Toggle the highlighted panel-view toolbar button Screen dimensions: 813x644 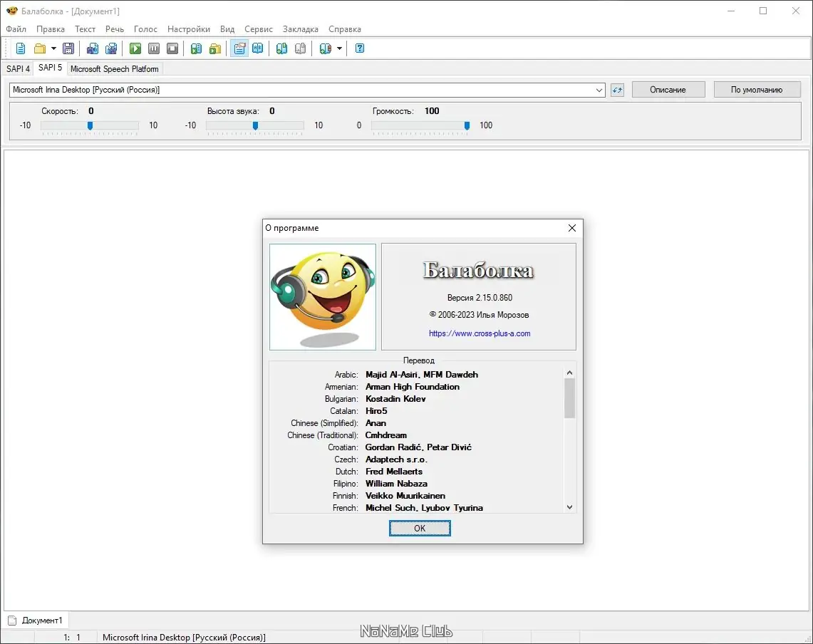tap(239, 48)
